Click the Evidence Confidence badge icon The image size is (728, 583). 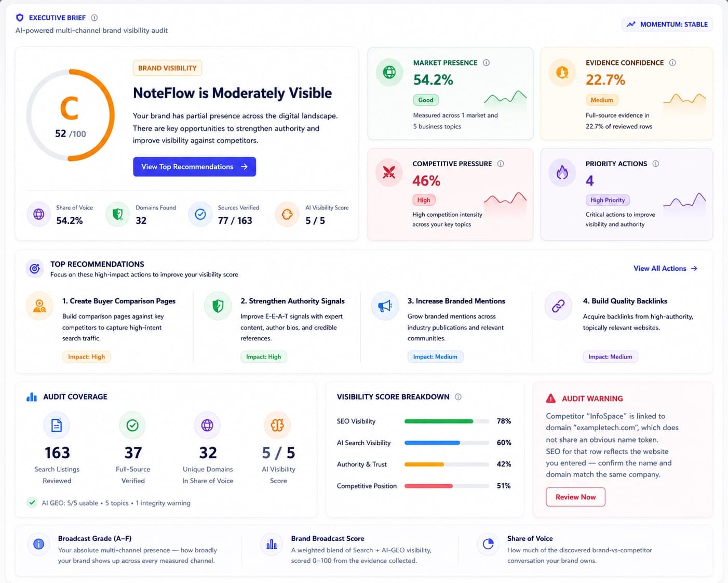point(562,72)
